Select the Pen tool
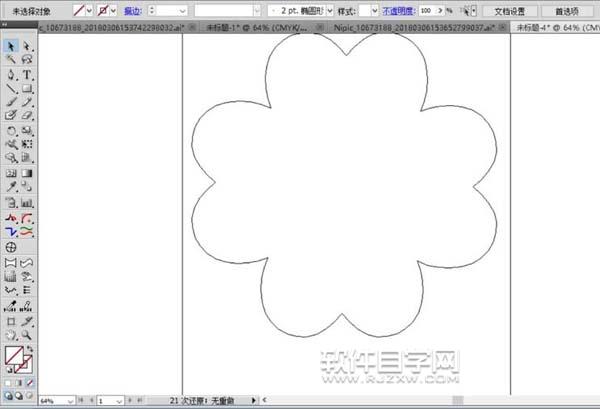The image size is (600, 409). click(x=11, y=75)
